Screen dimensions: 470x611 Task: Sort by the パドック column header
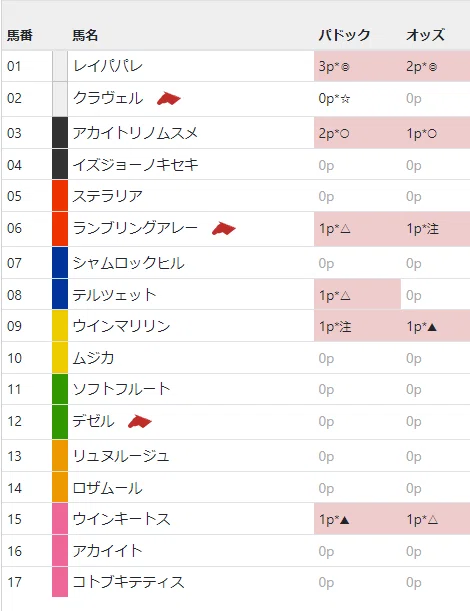[x=344, y=35]
